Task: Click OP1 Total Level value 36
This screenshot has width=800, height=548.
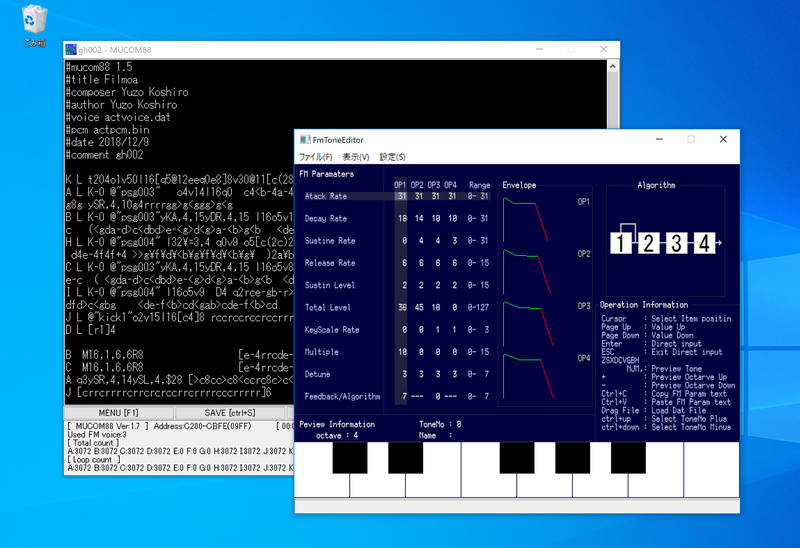Action: click(402, 308)
